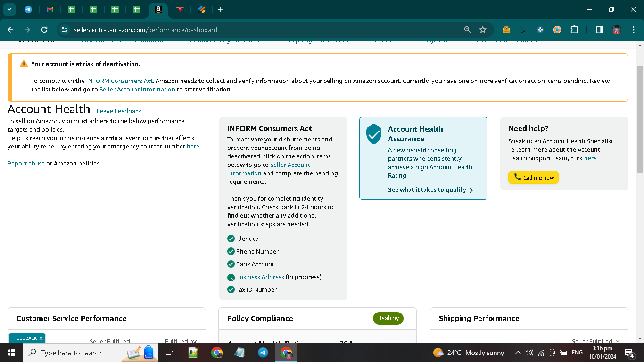Click the Shipping Performance heading
The width and height of the screenshot is (644, 362).
[x=479, y=318]
